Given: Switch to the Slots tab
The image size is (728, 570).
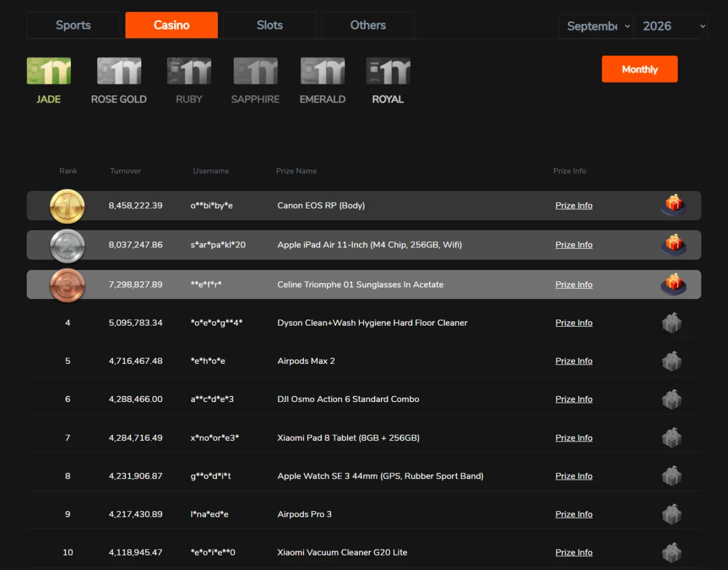Looking at the screenshot, I should (x=270, y=25).
